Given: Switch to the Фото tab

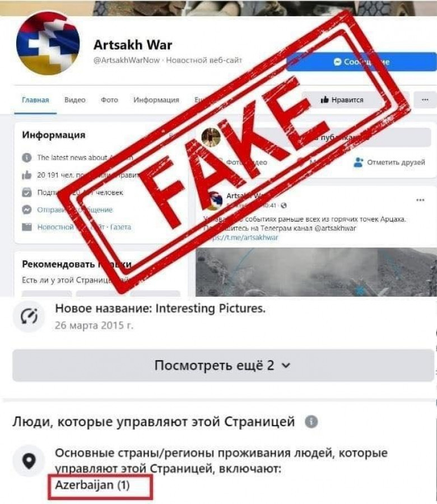Looking at the screenshot, I should pyautogui.click(x=109, y=100).
